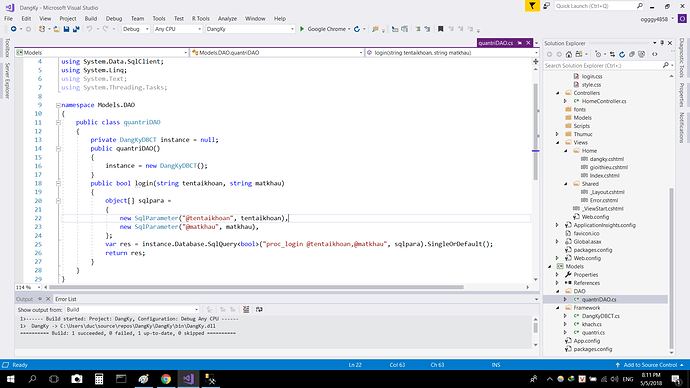The image size is (690, 388).
Task: Collapse the Views folder in Solution Explorer
Action: pyautogui.click(x=558, y=143)
